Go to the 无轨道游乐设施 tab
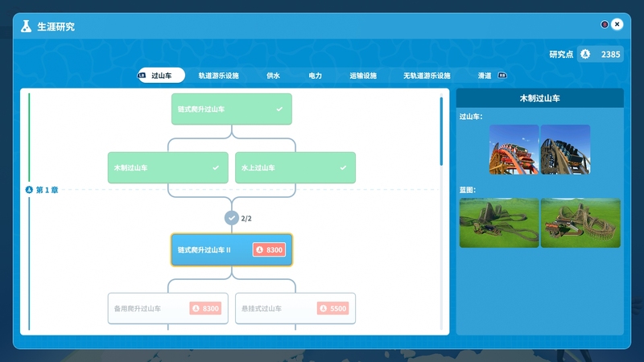The height and width of the screenshot is (362, 644). tap(427, 76)
